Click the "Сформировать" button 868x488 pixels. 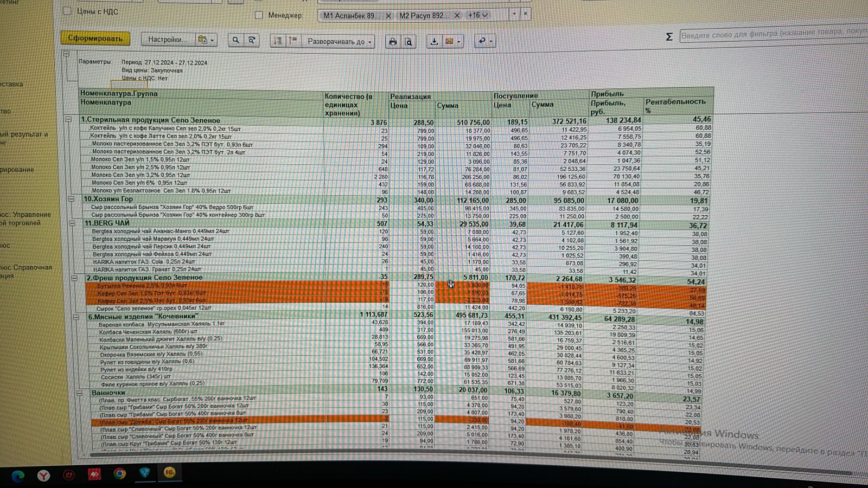coord(95,38)
